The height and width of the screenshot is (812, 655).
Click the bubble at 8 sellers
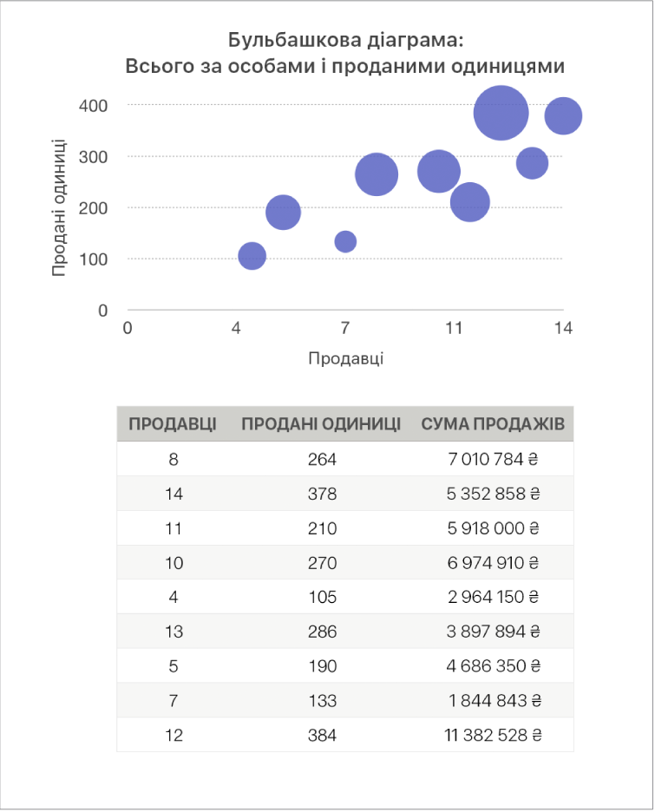tap(377, 174)
